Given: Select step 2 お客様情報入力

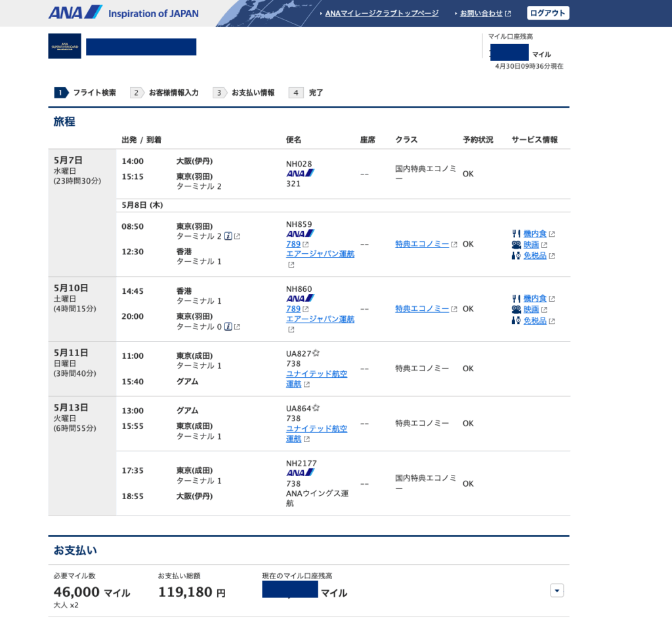Looking at the screenshot, I should pyautogui.click(x=165, y=92).
